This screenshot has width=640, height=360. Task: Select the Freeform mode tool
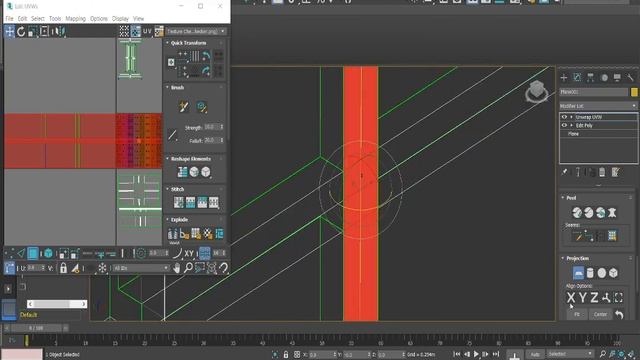coord(44,31)
